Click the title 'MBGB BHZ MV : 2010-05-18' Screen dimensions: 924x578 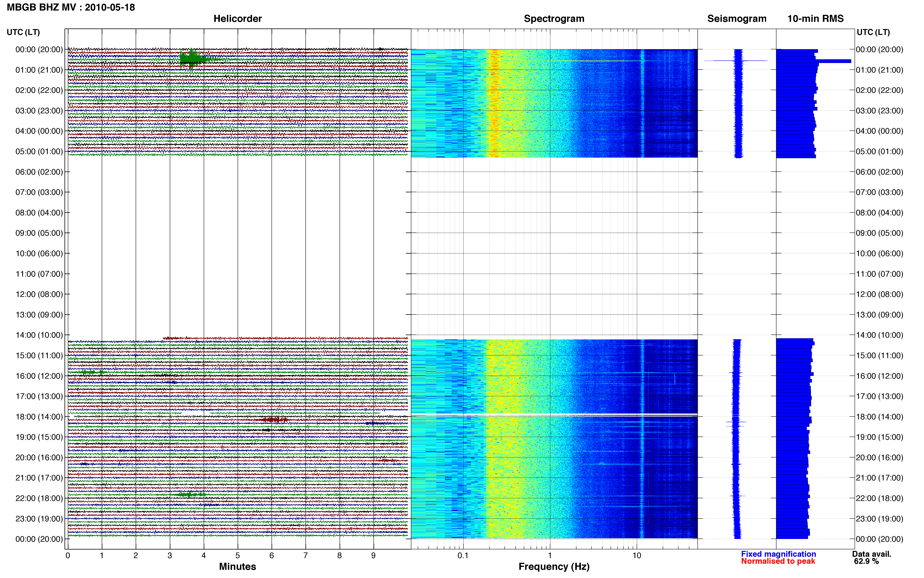point(71,7)
